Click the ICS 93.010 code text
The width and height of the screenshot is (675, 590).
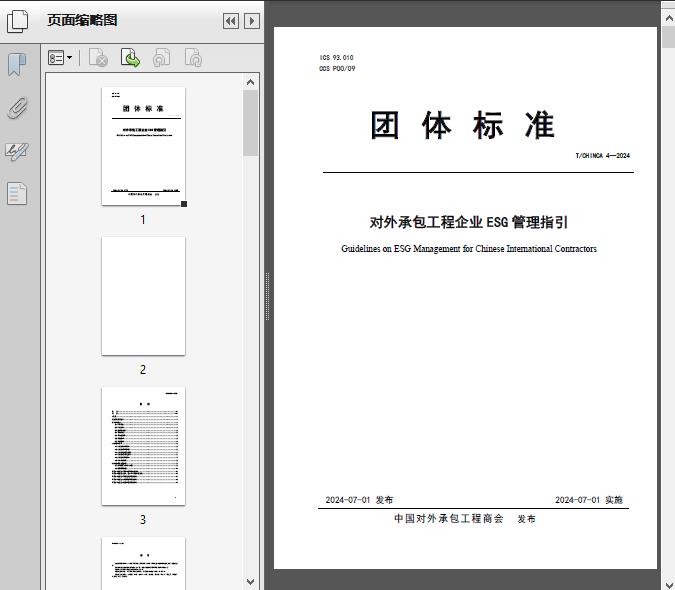pyautogui.click(x=336, y=57)
